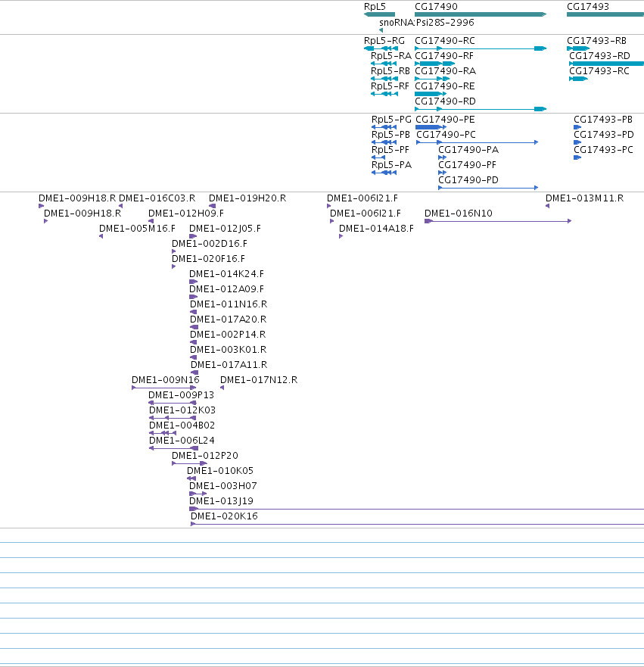The image size is (644, 667).
Task: Open protein CG17490-PA
Action: [443, 157]
